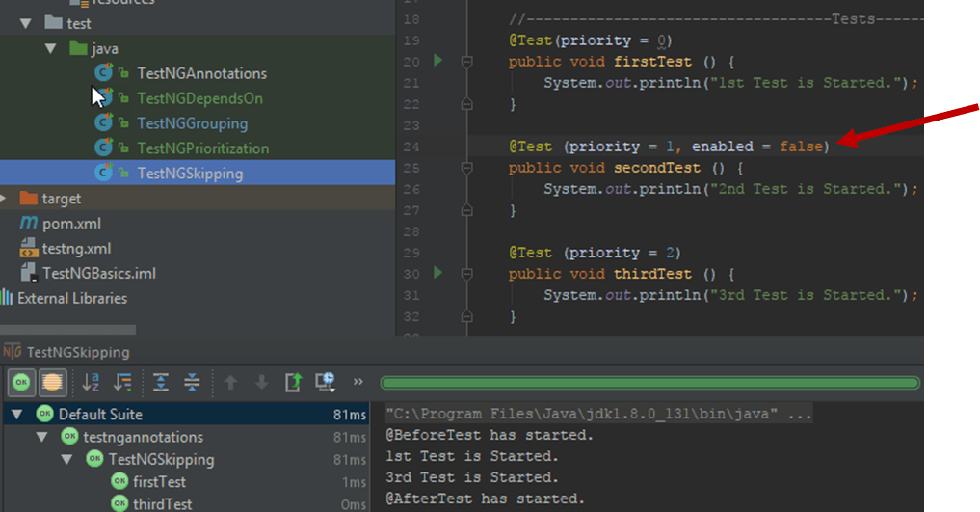The height and width of the screenshot is (512, 980).
Task: Toggle the Show Ignored tests button
Action: tap(52, 383)
